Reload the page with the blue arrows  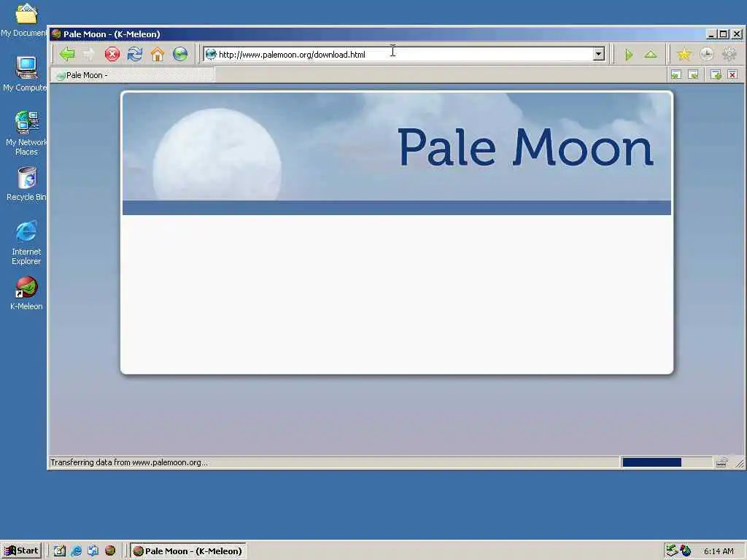[x=135, y=54]
